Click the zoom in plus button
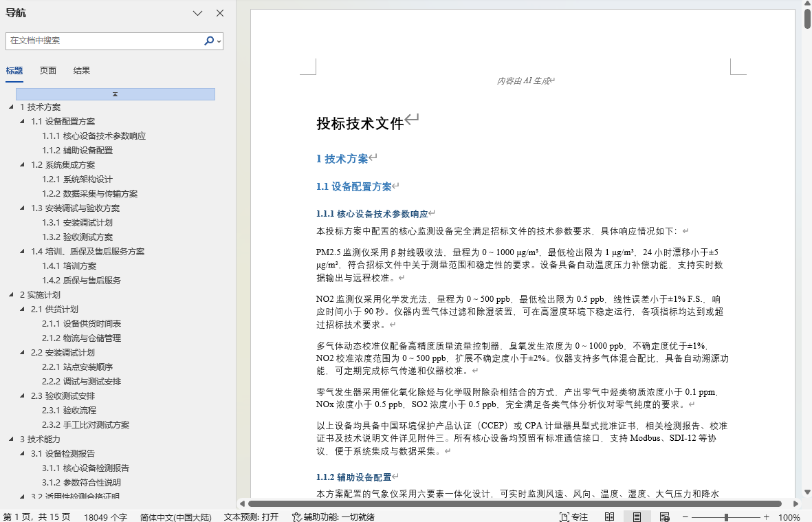The width and height of the screenshot is (812, 522). point(767,516)
